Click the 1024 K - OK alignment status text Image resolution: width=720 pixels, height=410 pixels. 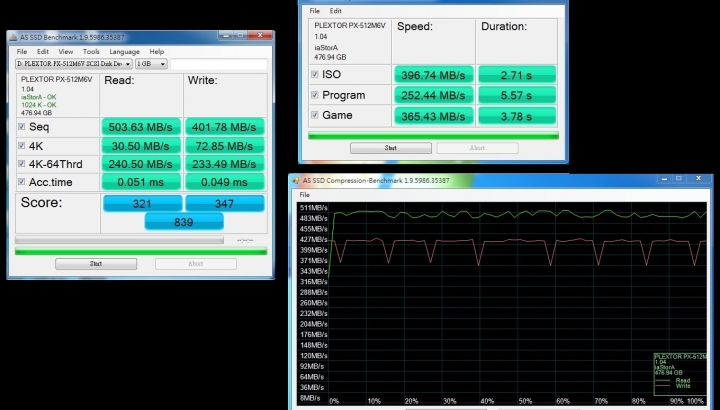[x=39, y=105]
